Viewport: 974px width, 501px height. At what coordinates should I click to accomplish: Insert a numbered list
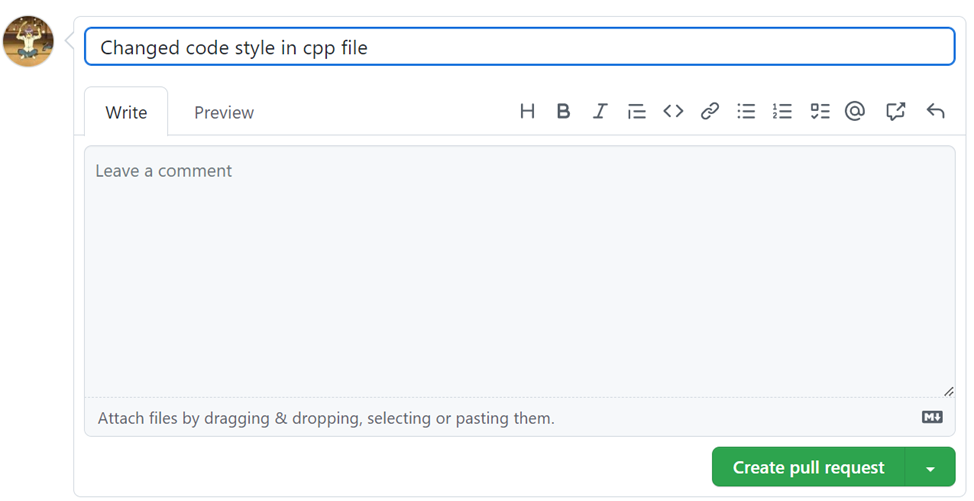tap(782, 111)
